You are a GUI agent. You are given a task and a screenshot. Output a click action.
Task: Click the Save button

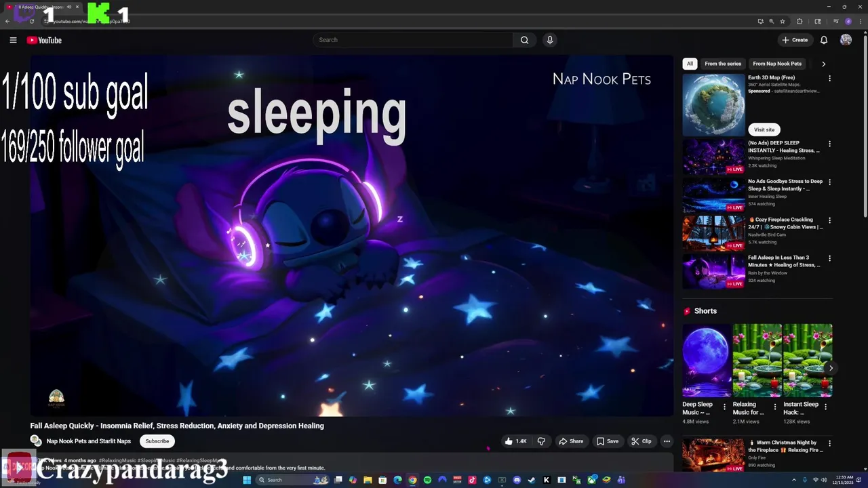point(608,441)
